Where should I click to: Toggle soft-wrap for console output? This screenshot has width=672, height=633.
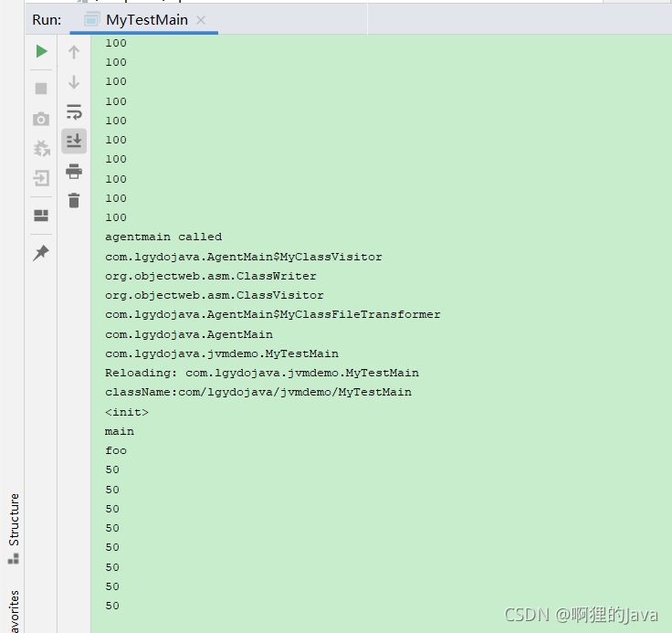coord(74,111)
